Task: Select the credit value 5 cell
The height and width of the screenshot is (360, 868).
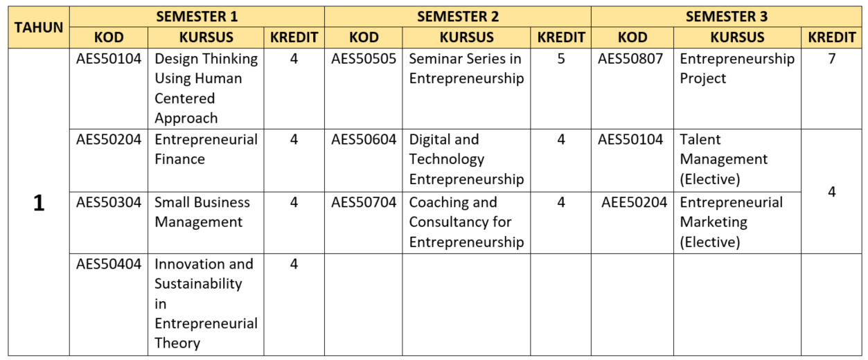Action: (x=560, y=60)
